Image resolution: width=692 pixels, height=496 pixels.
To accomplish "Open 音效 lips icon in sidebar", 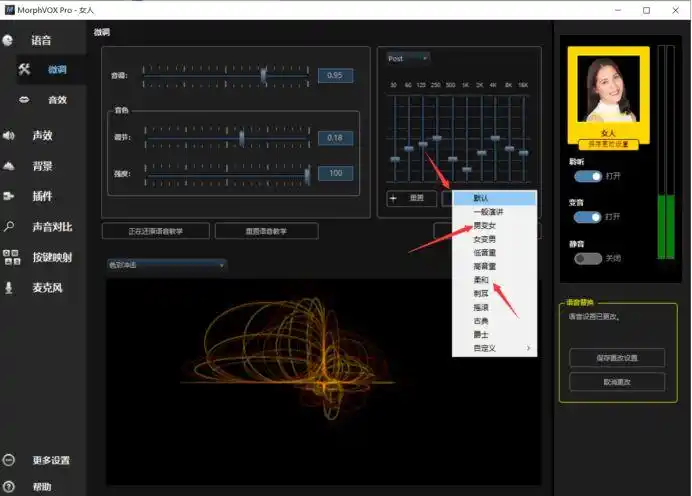I will pos(25,100).
